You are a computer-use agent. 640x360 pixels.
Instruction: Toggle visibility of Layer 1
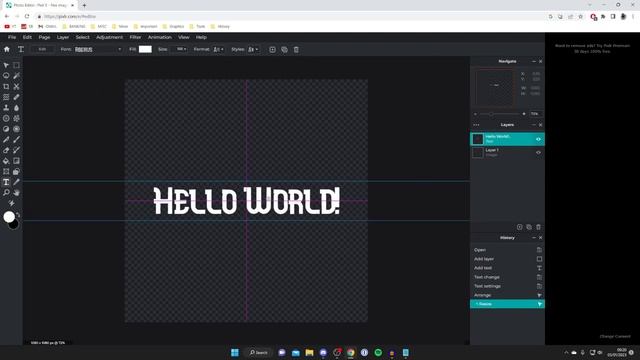click(538, 153)
